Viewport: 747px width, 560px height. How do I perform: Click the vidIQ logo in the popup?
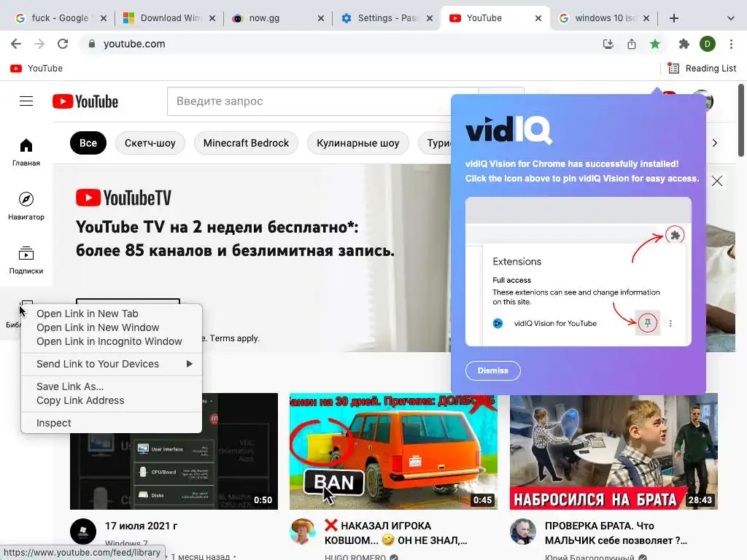tap(508, 130)
